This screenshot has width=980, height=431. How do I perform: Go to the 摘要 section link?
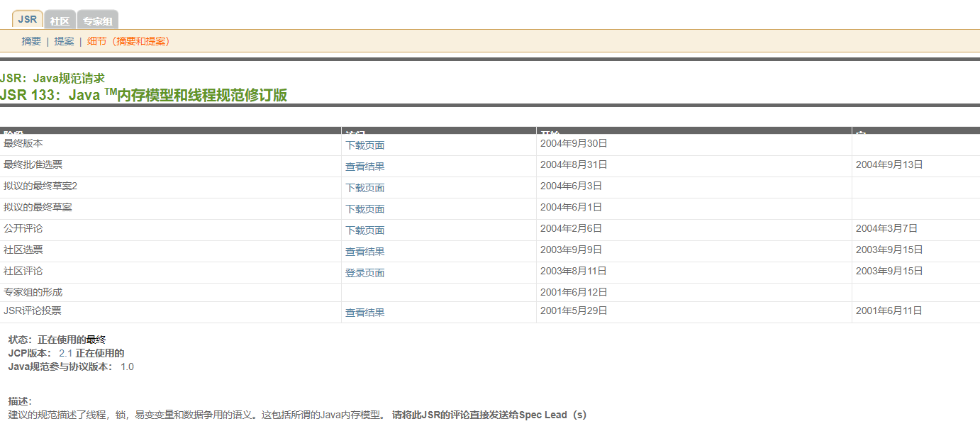click(31, 41)
